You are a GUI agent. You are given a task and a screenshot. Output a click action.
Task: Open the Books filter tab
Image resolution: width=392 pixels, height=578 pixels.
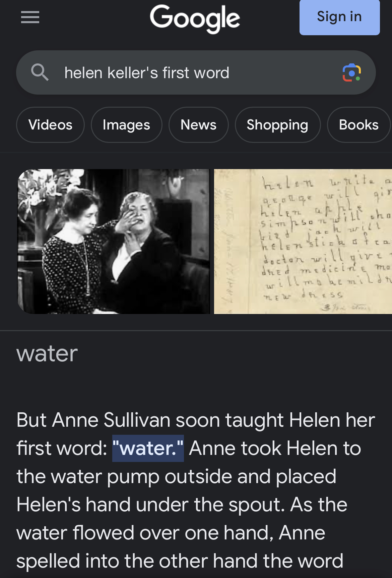pos(359,125)
